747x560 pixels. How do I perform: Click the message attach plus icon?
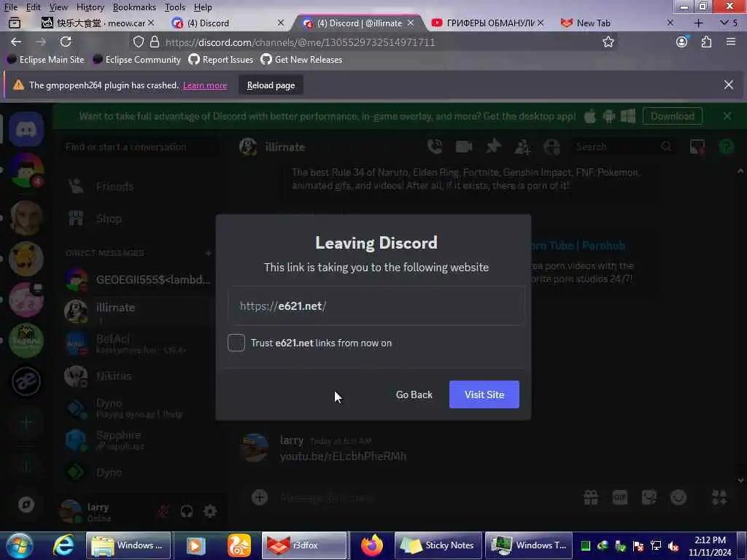260,497
